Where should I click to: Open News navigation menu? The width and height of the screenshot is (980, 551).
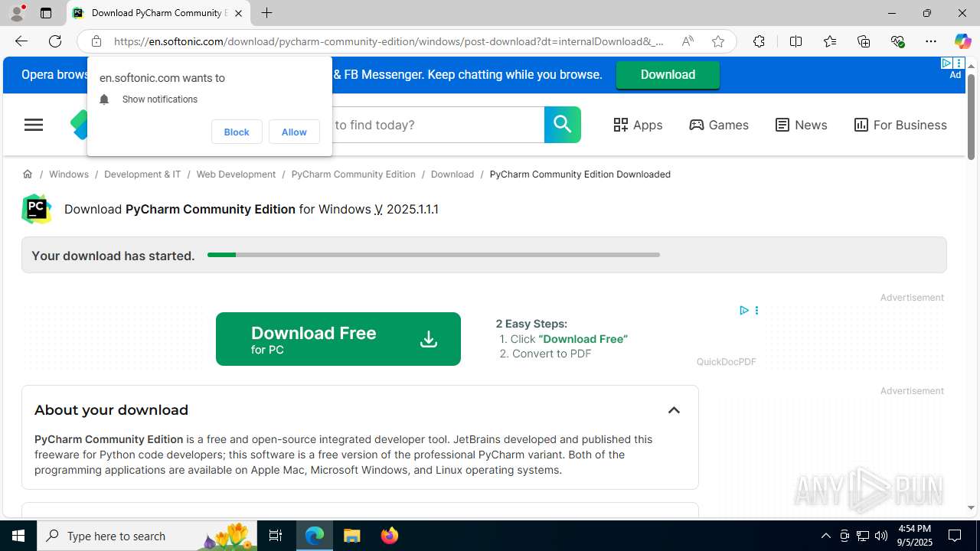point(801,125)
